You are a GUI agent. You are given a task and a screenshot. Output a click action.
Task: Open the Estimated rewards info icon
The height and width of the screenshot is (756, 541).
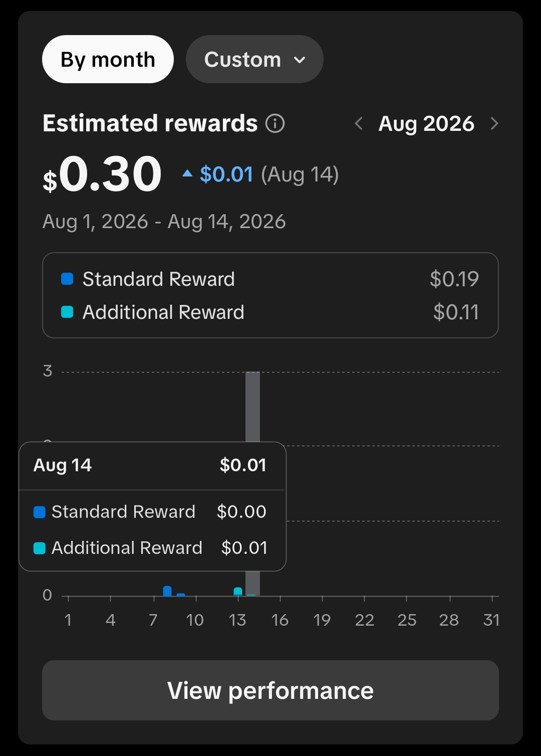[275, 123]
